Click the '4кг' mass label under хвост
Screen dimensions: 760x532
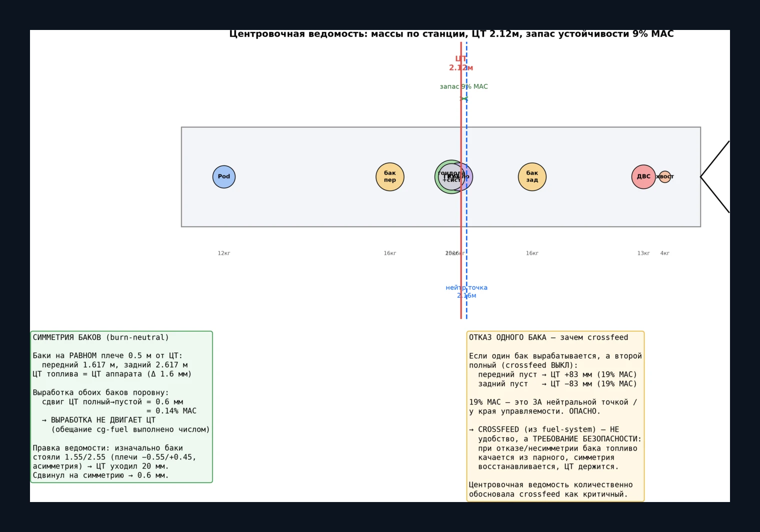pos(665,253)
